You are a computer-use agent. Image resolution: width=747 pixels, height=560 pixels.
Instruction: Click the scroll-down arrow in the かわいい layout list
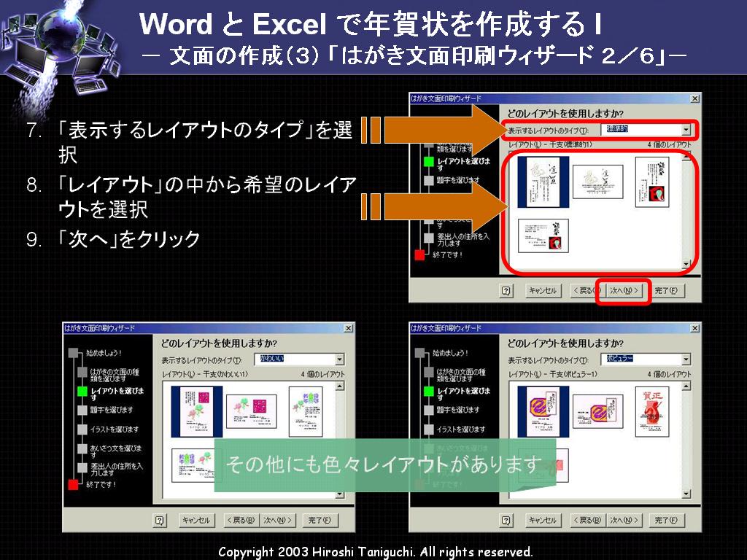[x=340, y=494]
